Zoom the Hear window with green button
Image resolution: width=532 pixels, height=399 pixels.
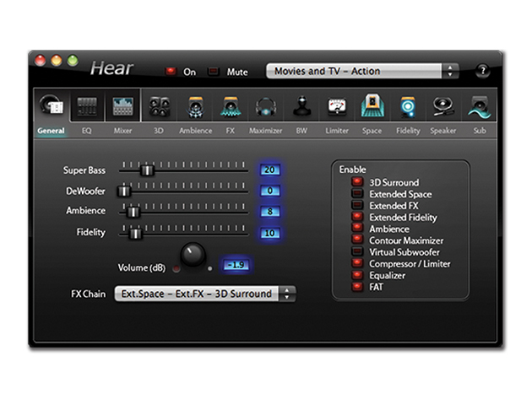73,61
